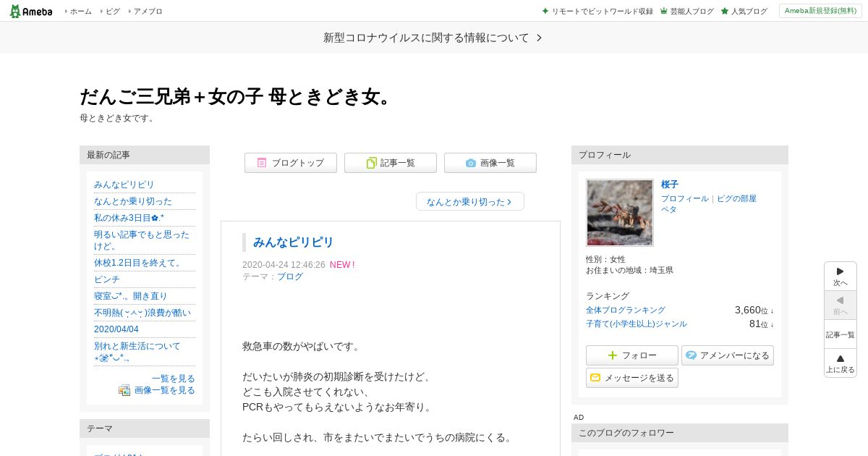Open 全体ブログランキング link
This screenshot has height=456, width=868.
tap(626, 310)
